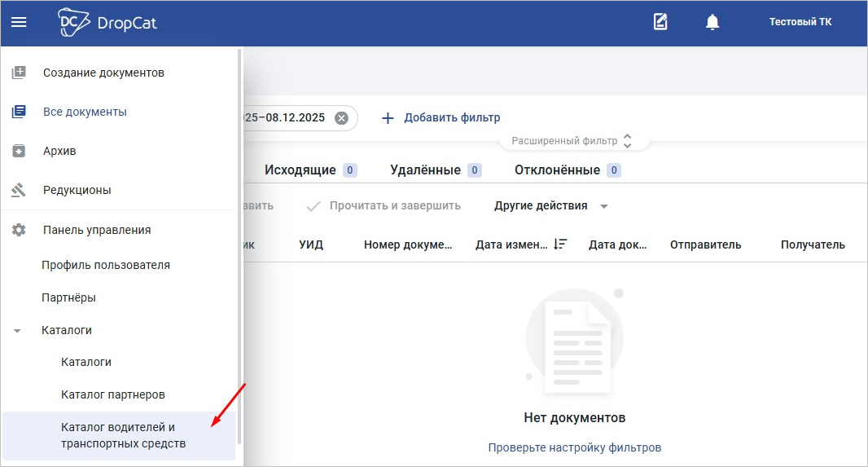Click the DropCat logo
868x467 pixels.
click(x=107, y=23)
